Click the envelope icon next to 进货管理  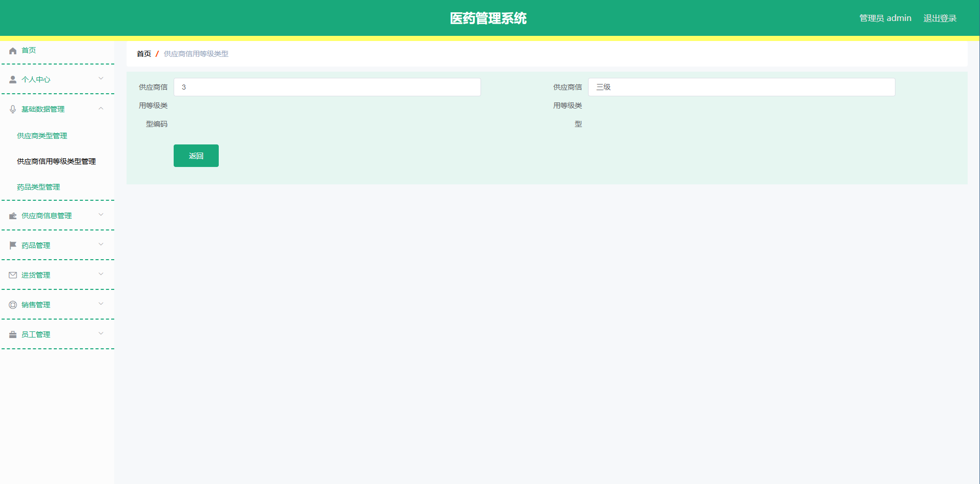(12, 275)
